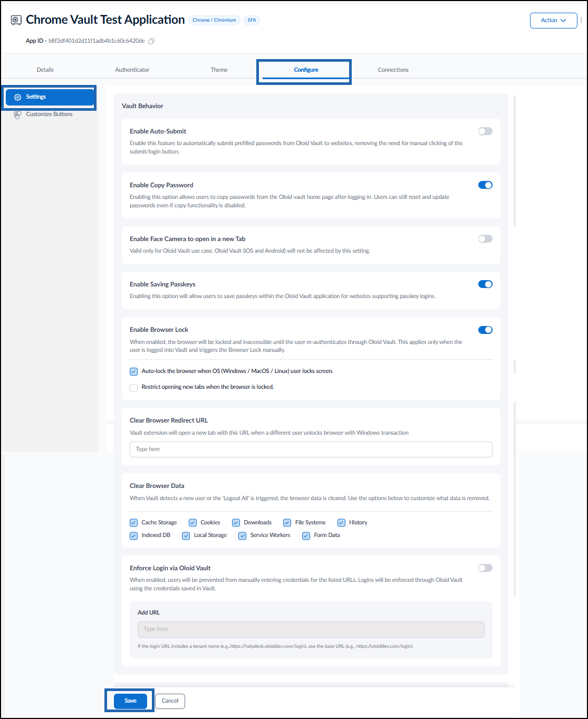588x719 pixels.
Task: Click the Clear Browser Data heading
Action: 157,486
